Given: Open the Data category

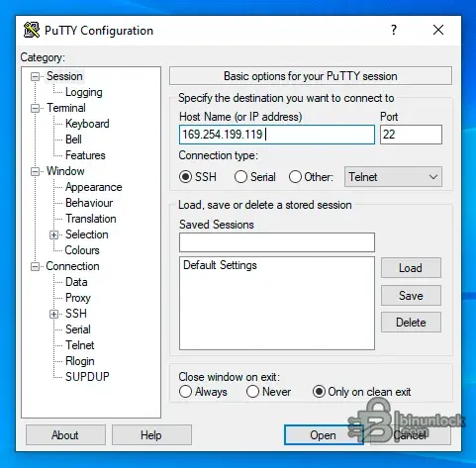Looking at the screenshot, I should tap(76, 282).
